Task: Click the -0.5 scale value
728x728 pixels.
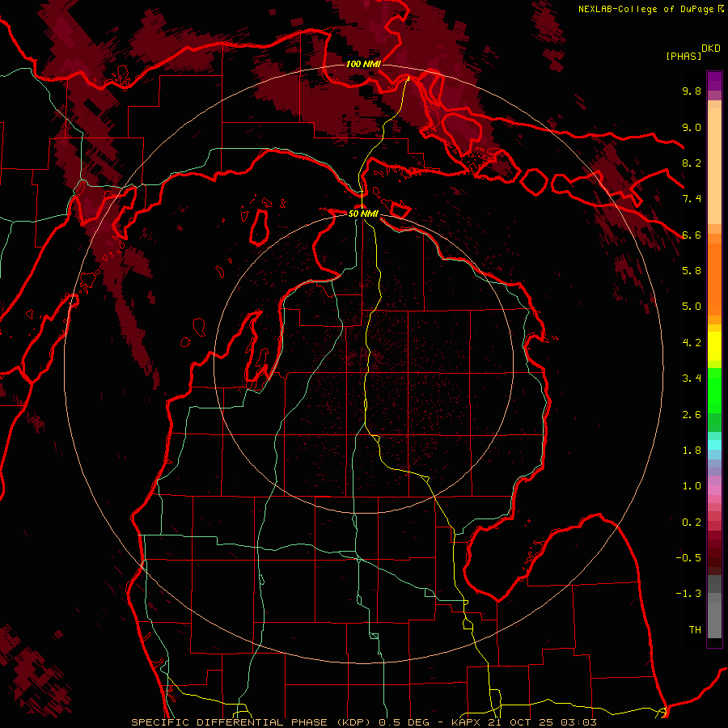Action: [x=688, y=558]
